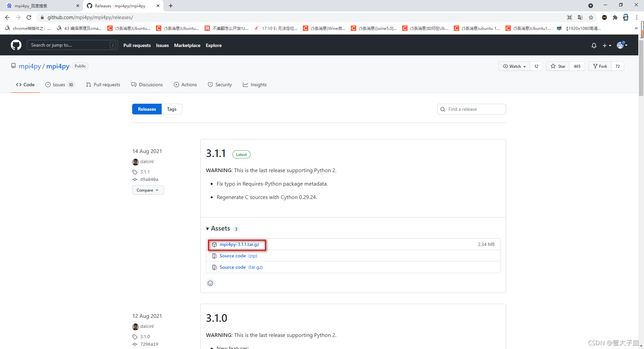Click the browser address bar URL
This screenshot has height=349, width=644.
pos(90,17)
